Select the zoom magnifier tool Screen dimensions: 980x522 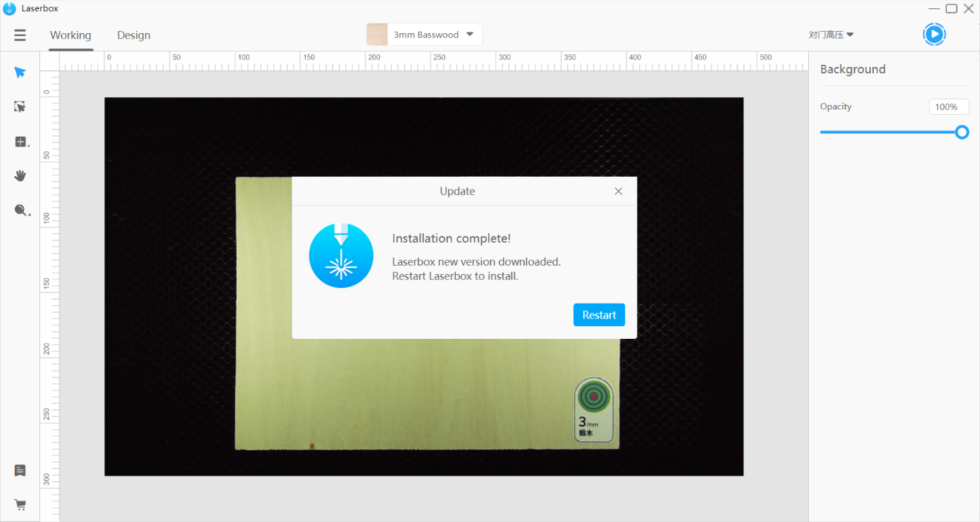[x=21, y=210]
